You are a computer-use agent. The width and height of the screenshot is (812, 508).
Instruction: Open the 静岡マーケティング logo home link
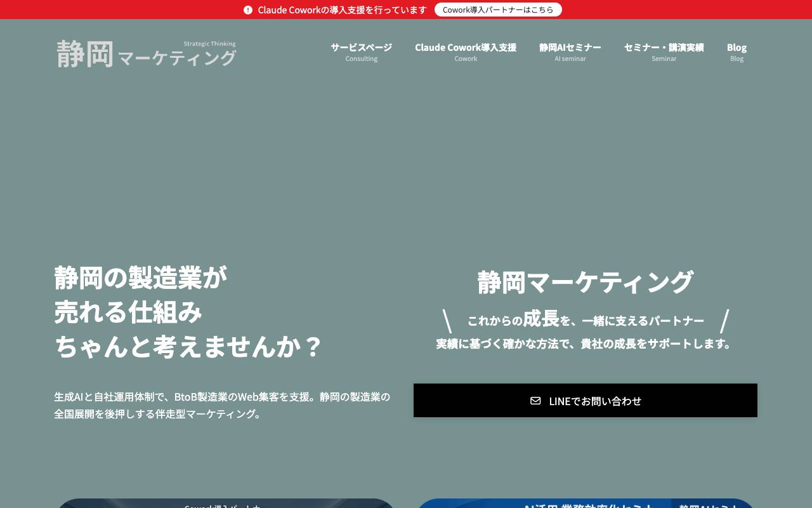click(x=147, y=53)
